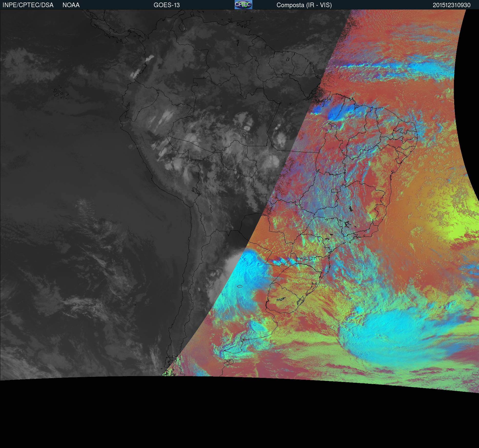
Task: Select the GOES-13 satellite label
Action: pyautogui.click(x=166, y=5)
